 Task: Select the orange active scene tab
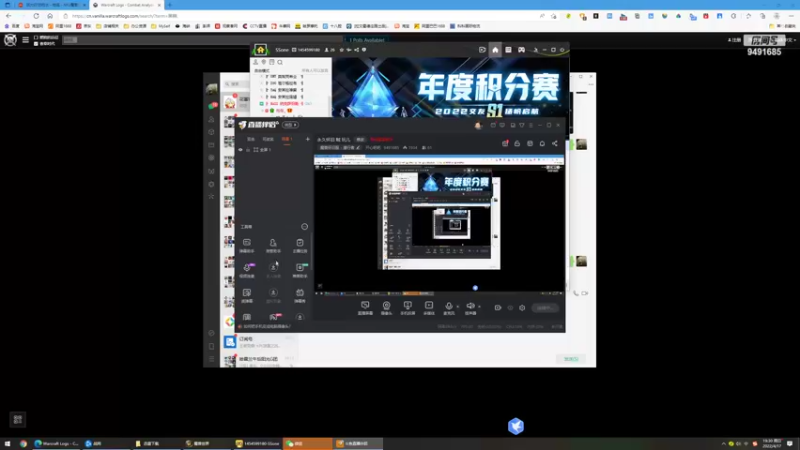[287, 139]
